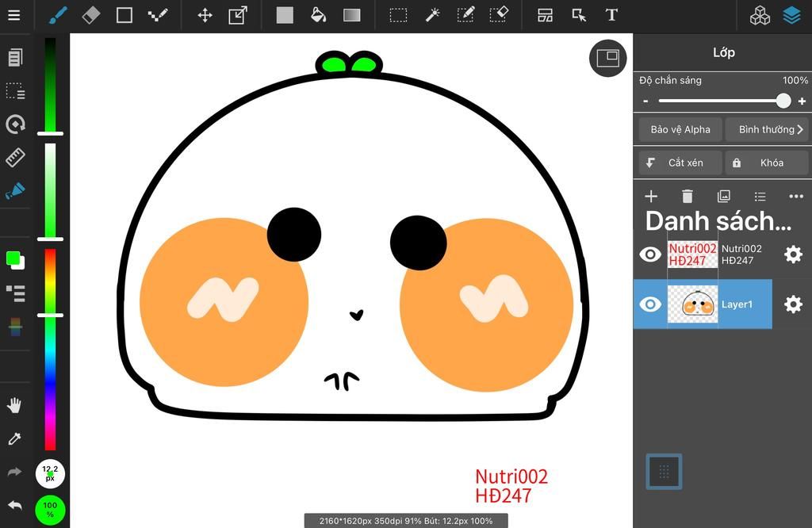
Task: Toggle Khóa layer lock
Action: click(767, 163)
